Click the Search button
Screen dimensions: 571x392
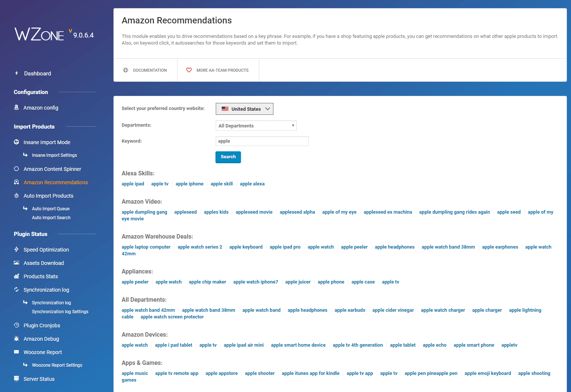[x=228, y=157]
